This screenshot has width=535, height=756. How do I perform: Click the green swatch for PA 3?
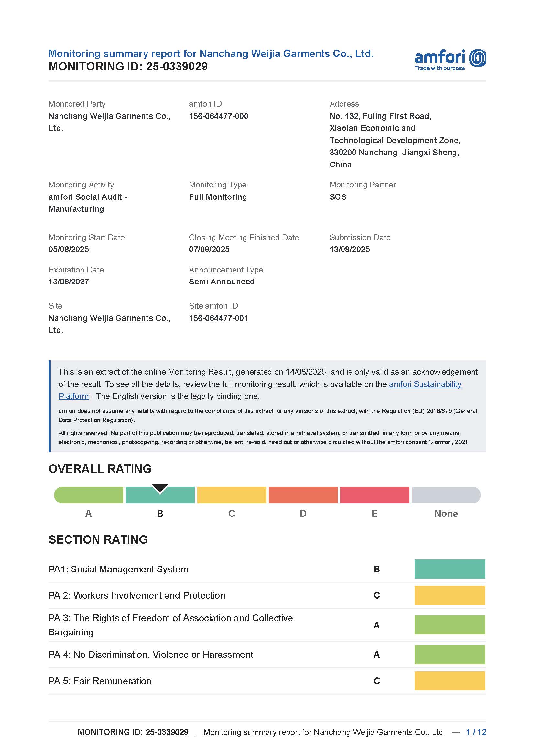coord(450,625)
